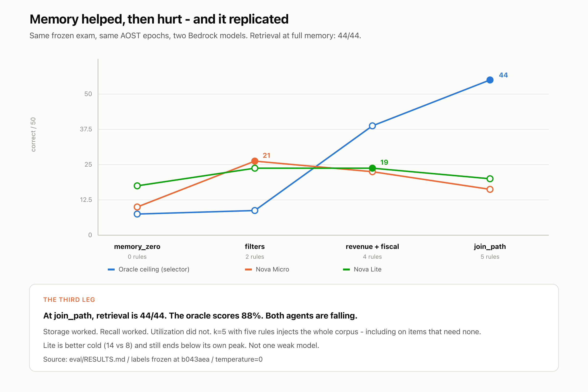This screenshot has height=392, width=588.
Task: Click the filled blue point labeled 44
Action: [x=490, y=80]
